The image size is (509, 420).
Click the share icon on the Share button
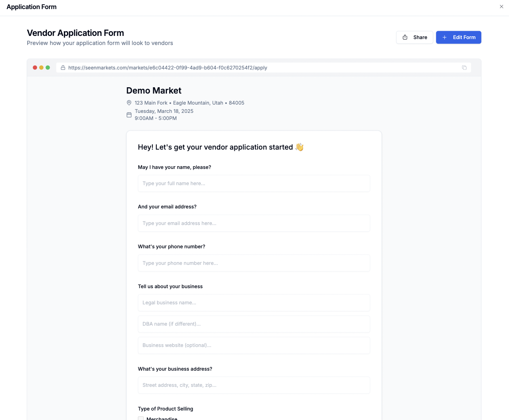405,37
